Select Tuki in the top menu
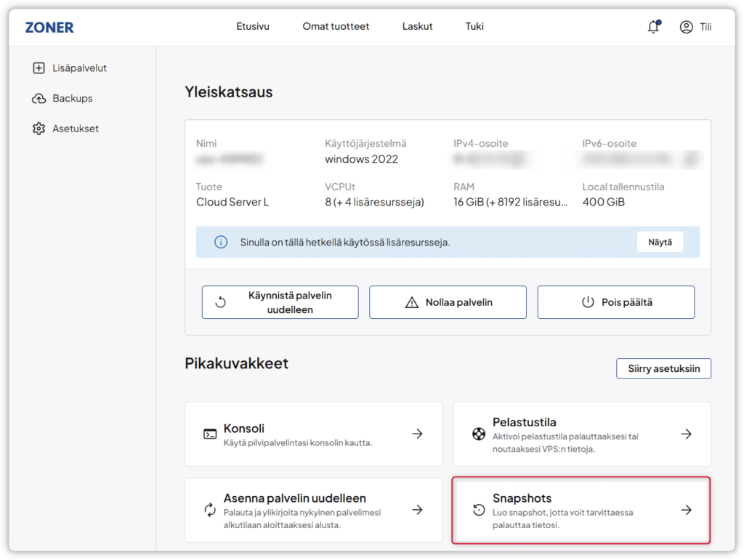 [x=474, y=27]
